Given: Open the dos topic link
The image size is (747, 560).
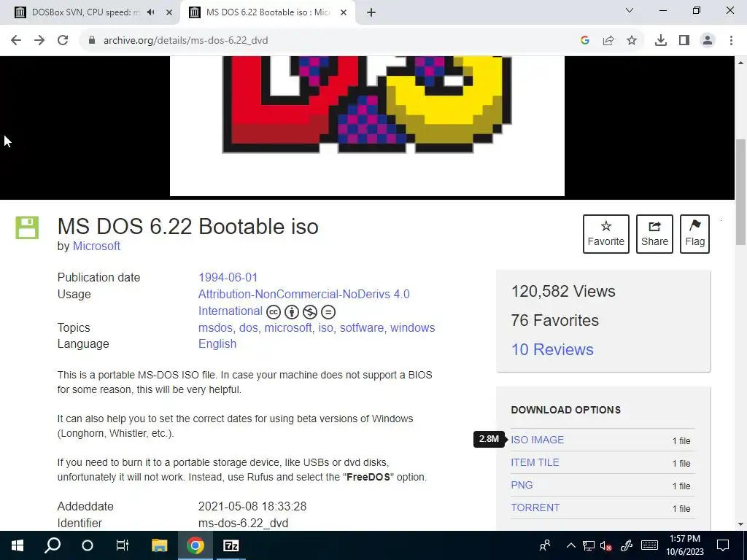Looking at the screenshot, I should [248, 327].
